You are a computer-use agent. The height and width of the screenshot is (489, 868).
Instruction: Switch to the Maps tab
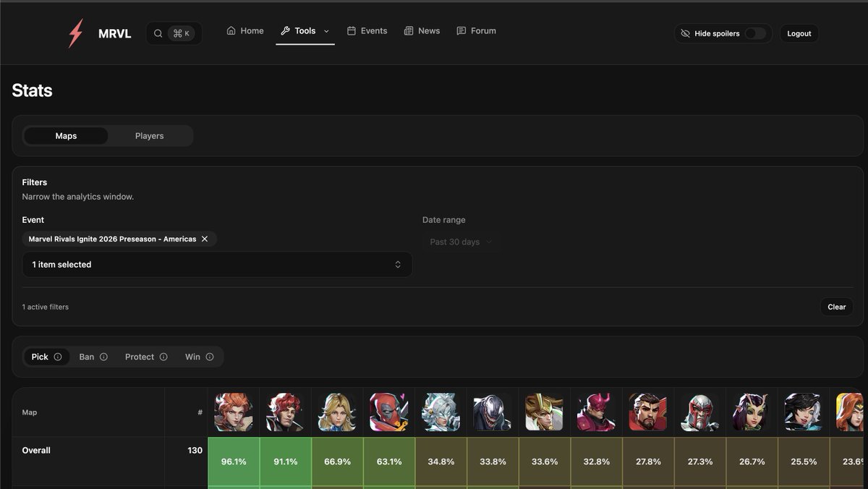(x=66, y=136)
